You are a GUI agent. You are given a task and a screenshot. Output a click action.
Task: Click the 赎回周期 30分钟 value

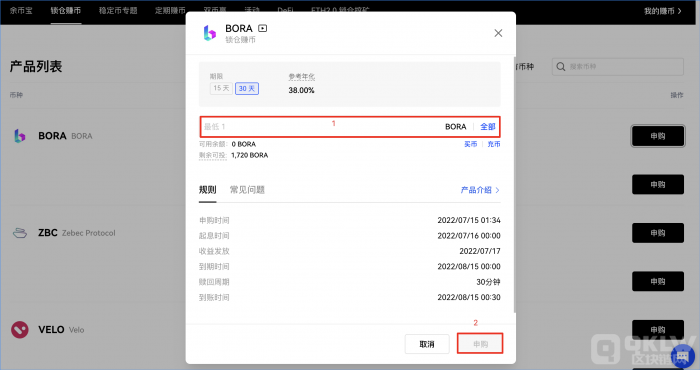click(488, 282)
